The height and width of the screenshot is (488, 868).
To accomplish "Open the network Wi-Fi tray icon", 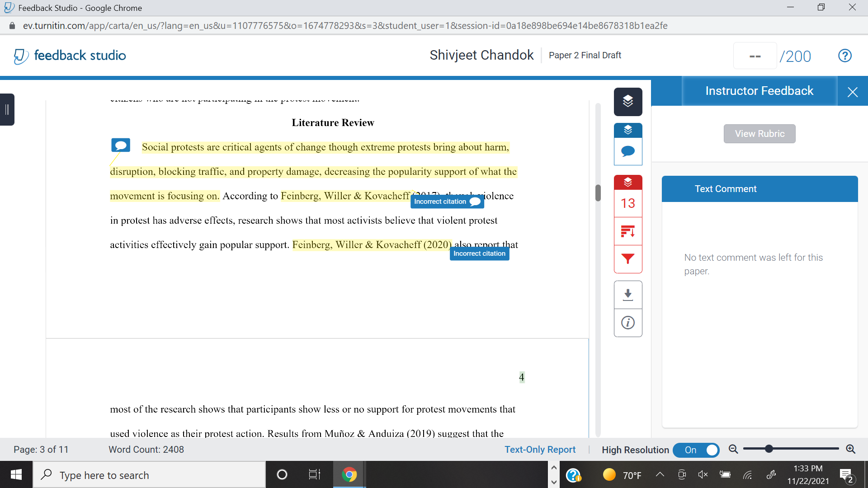I will pyautogui.click(x=747, y=474).
